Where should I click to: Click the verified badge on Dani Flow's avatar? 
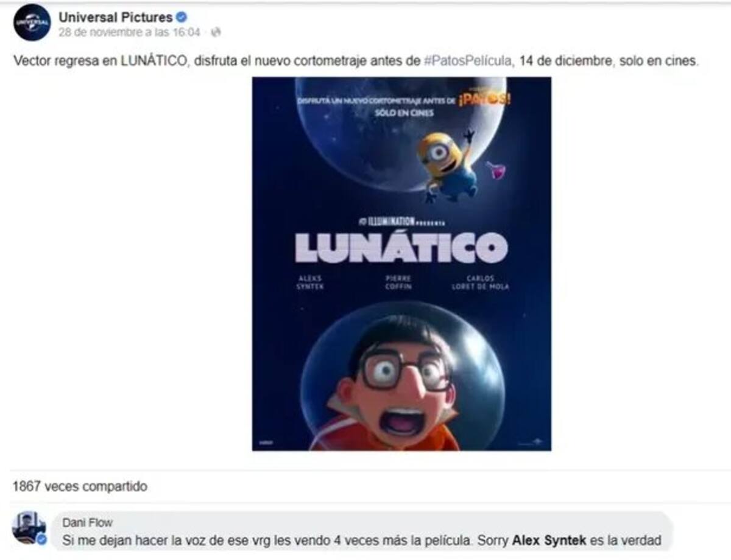click(x=41, y=540)
